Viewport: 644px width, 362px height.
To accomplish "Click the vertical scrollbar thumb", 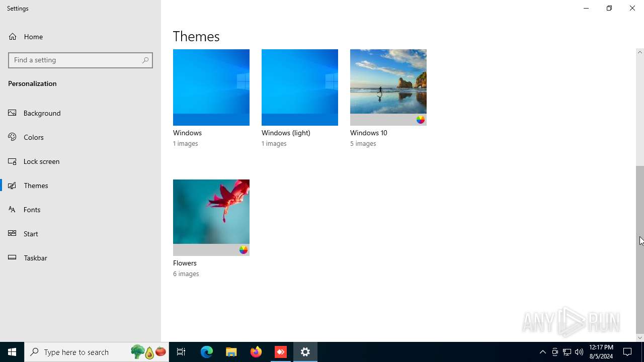I will click(x=640, y=249).
